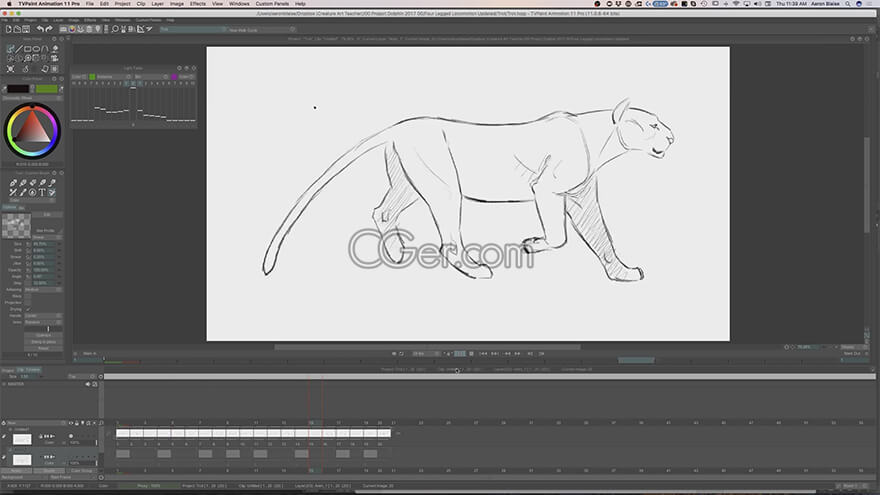
Task: Click inside the color wheel triangle
Action: [33, 128]
